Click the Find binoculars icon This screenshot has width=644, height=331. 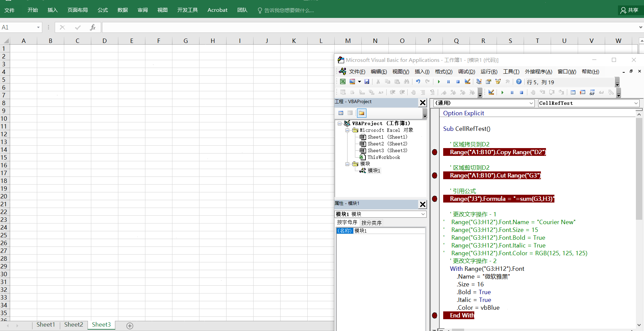point(407,81)
